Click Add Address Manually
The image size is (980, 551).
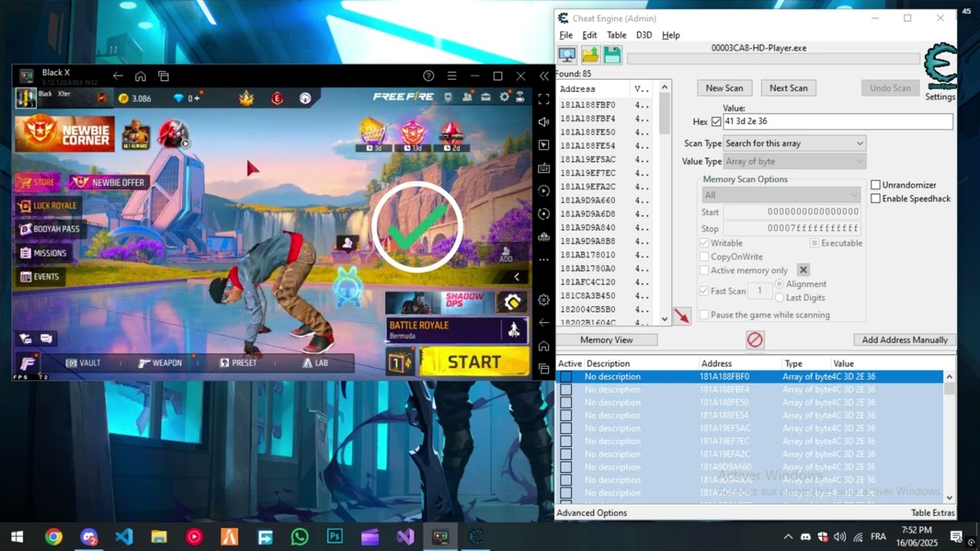coord(905,340)
